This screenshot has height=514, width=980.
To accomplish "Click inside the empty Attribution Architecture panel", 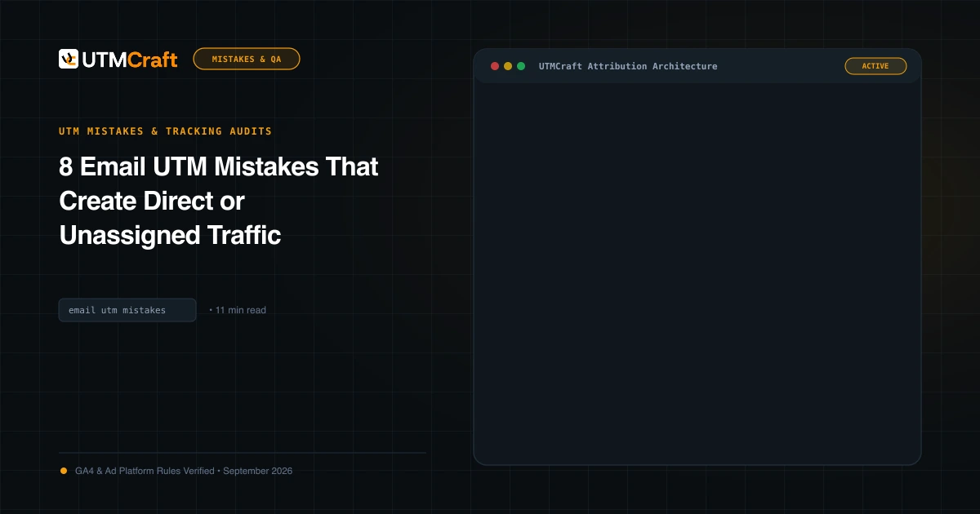I will click(697, 273).
